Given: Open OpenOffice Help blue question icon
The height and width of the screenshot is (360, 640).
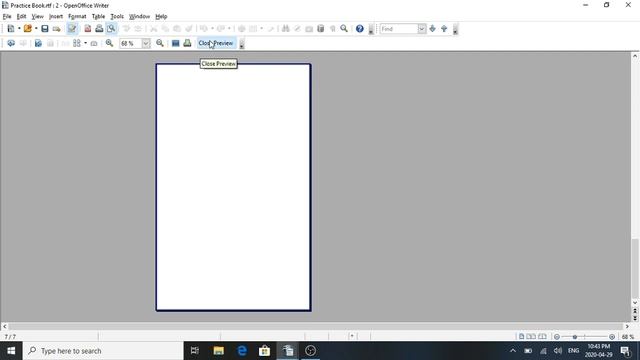Looking at the screenshot, I should 360,29.
